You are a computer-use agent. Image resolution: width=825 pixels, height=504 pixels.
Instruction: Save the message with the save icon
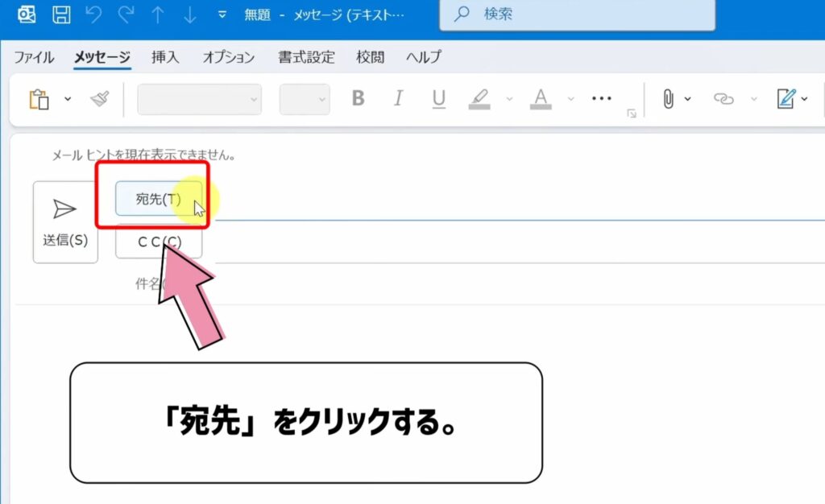(60, 13)
